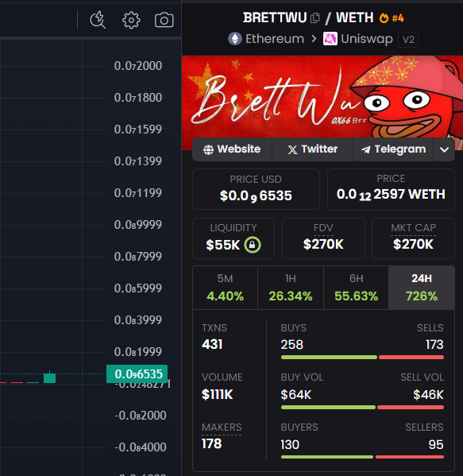Open the token Twitter button

[x=313, y=149]
